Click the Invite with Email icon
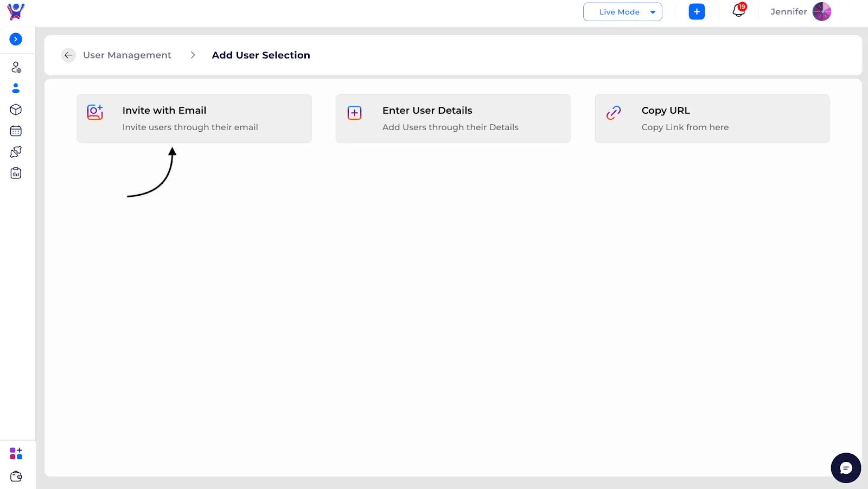868x489 pixels. [95, 112]
